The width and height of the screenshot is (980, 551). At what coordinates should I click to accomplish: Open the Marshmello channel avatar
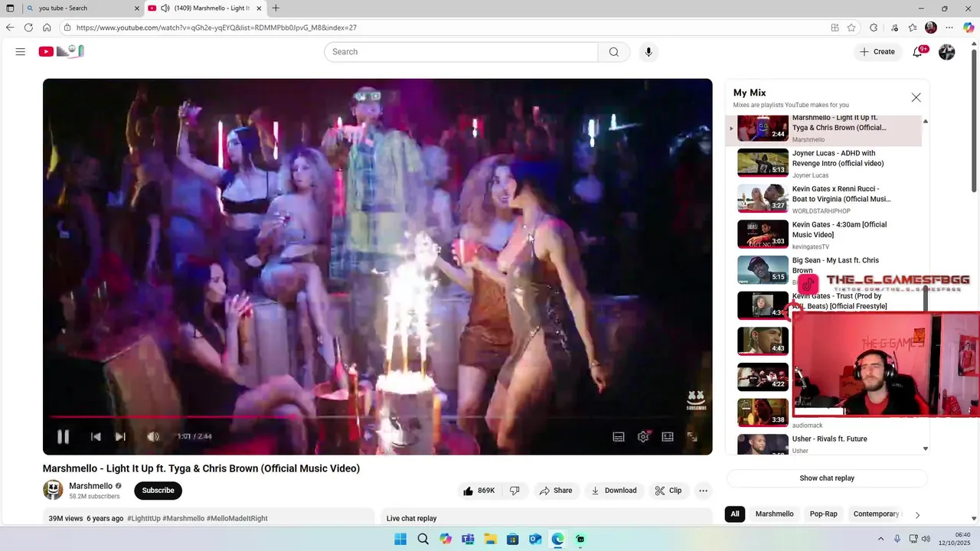click(x=53, y=490)
